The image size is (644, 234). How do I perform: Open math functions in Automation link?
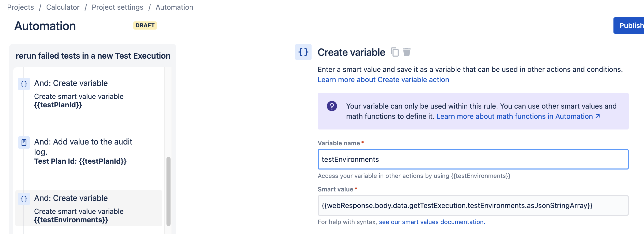[x=518, y=116]
